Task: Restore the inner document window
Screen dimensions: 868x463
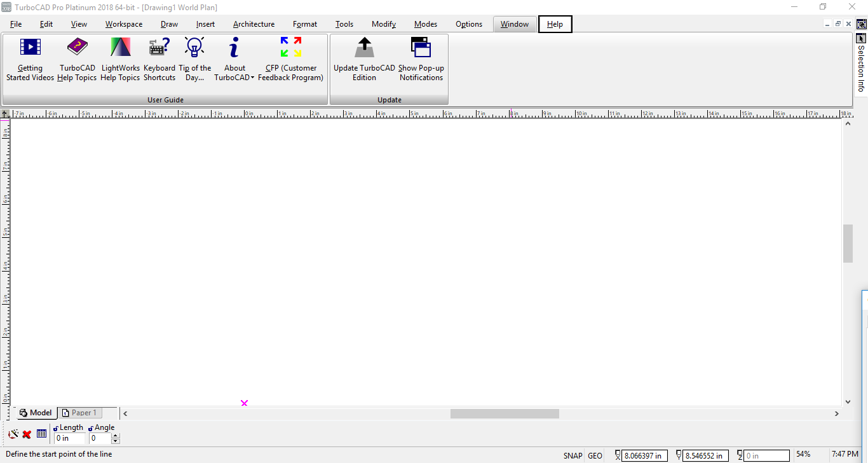Action: pyautogui.click(x=838, y=24)
